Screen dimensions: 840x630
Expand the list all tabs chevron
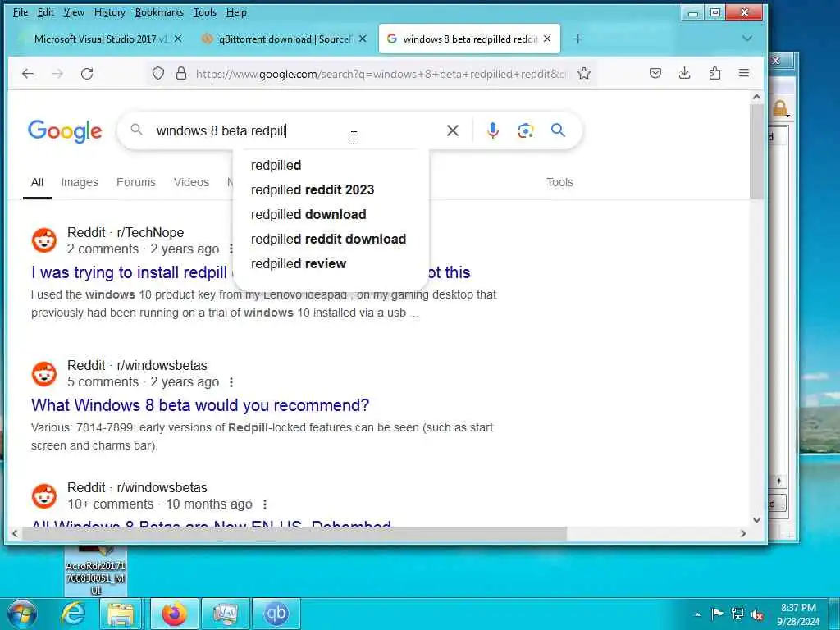[x=747, y=39]
